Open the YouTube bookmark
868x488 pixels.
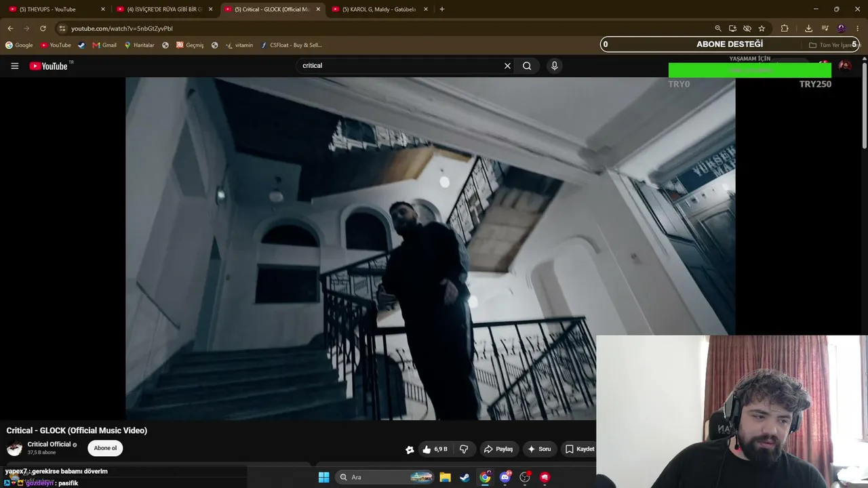[56, 45]
